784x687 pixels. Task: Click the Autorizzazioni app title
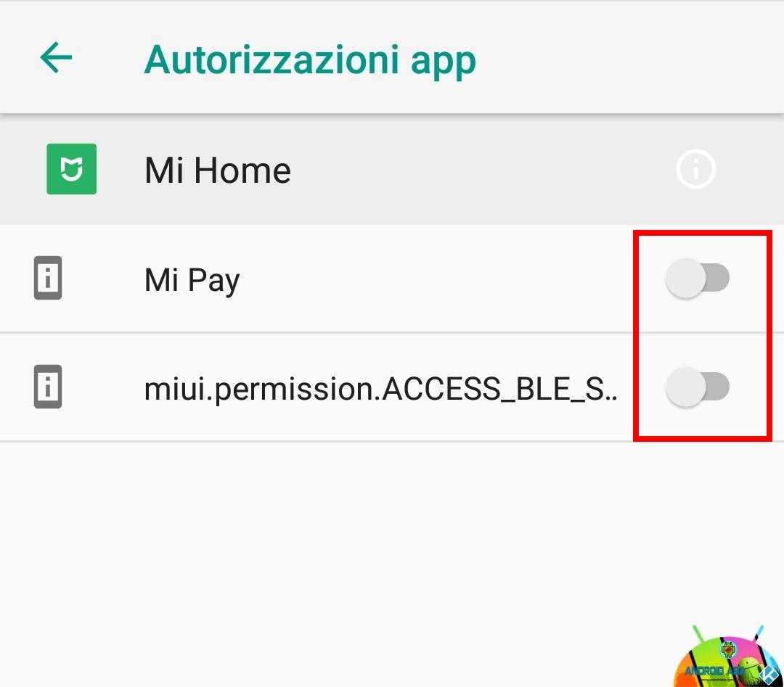point(310,61)
